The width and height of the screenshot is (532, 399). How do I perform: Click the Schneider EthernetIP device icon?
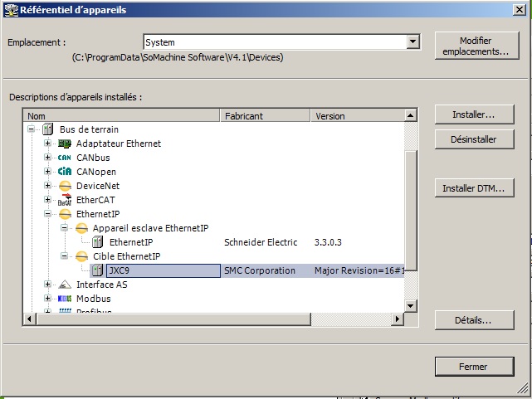coord(97,242)
